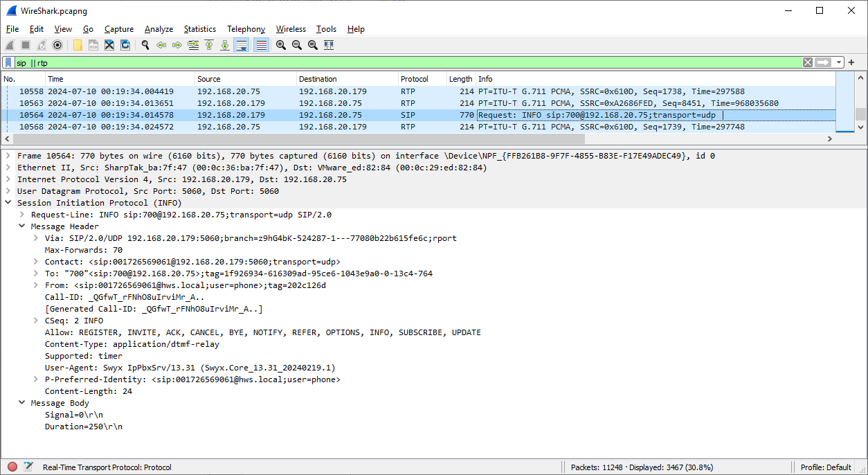Clear the display filter with X button
Viewport: 868px width, 475px height.
808,62
